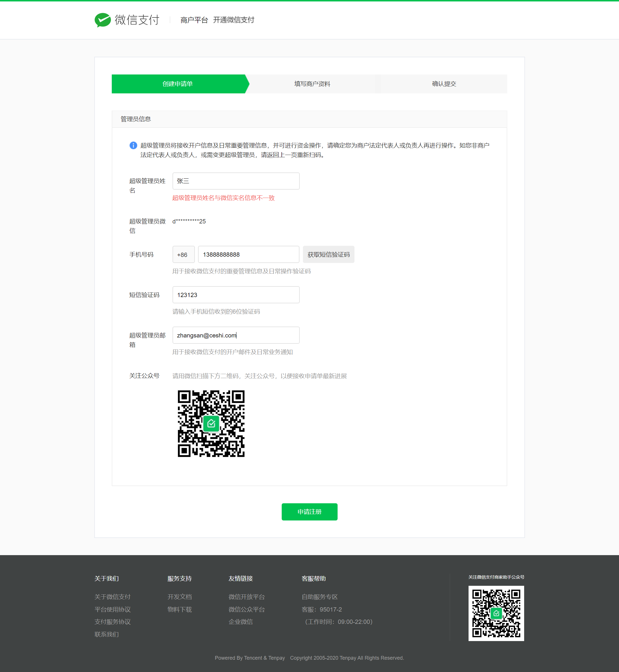Open 平台使用协议 footer link
Viewport: 619px width, 672px height.
[113, 609]
